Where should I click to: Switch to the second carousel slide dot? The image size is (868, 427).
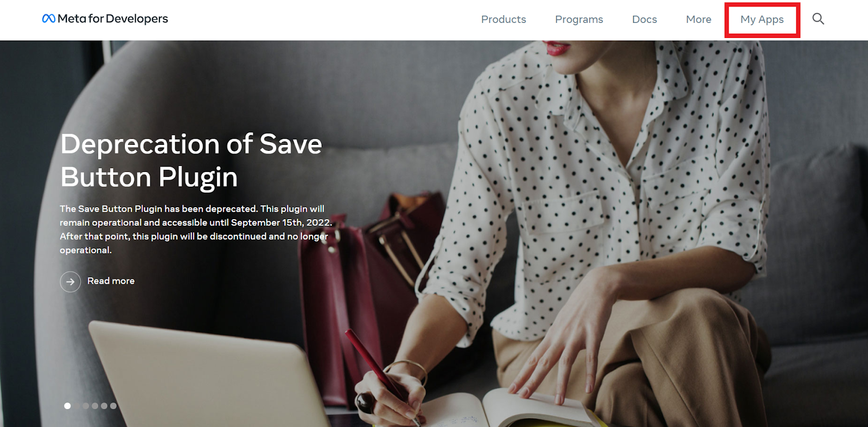76,406
